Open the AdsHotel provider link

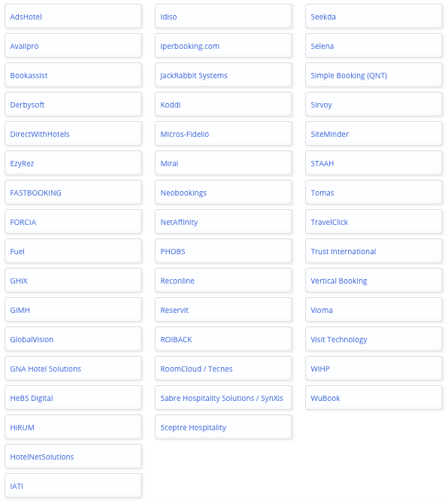[x=73, y=17]
